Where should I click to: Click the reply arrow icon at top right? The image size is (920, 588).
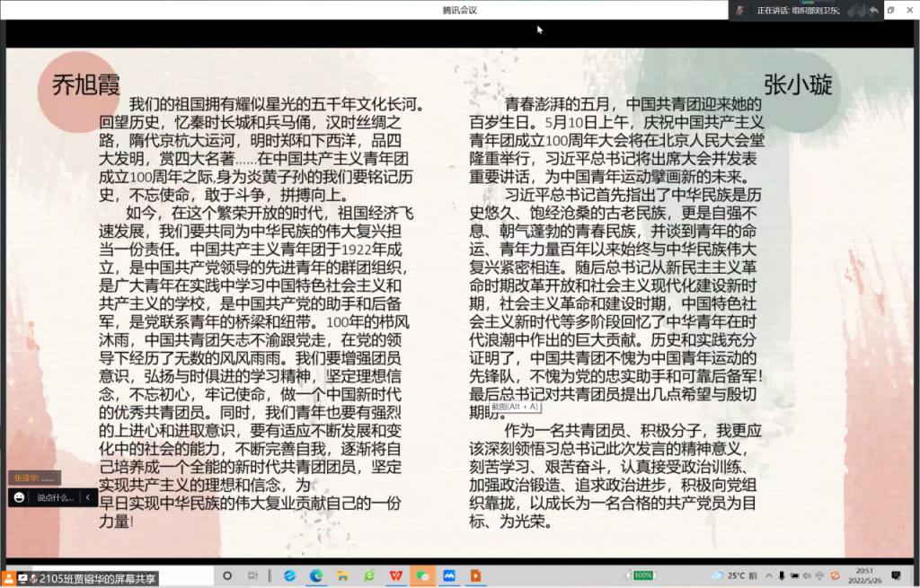click(872, 10)
